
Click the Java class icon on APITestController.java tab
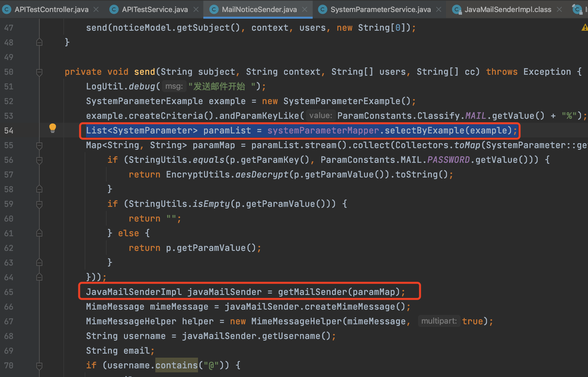(7, 9)
